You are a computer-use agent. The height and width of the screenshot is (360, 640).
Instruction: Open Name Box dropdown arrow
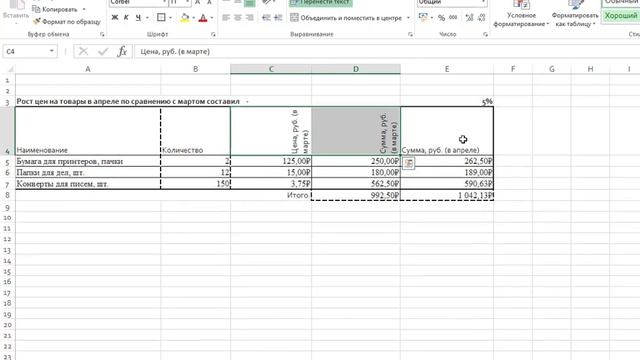[52, 51]
